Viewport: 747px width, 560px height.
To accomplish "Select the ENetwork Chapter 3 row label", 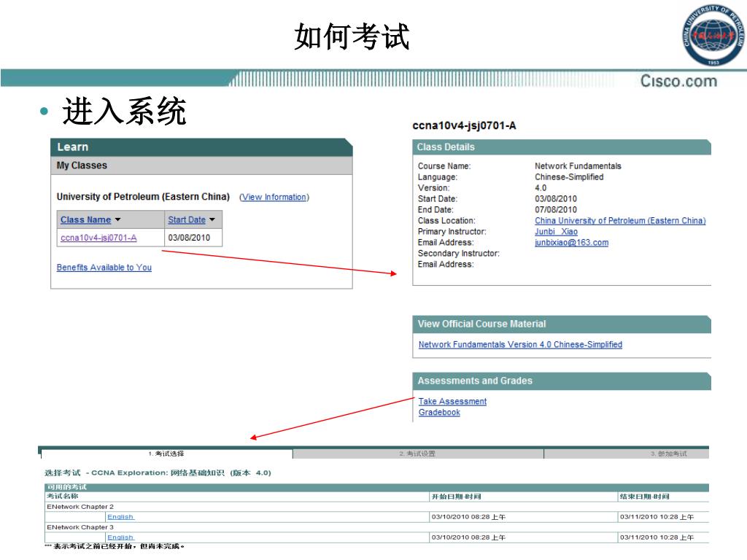I will [x=80, y=527].
